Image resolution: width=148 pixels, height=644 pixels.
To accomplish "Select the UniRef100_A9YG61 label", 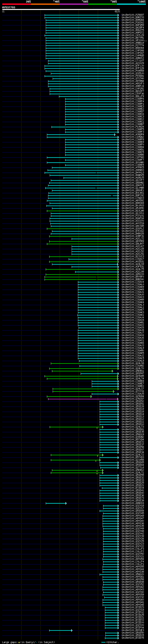I will point(133,577).
